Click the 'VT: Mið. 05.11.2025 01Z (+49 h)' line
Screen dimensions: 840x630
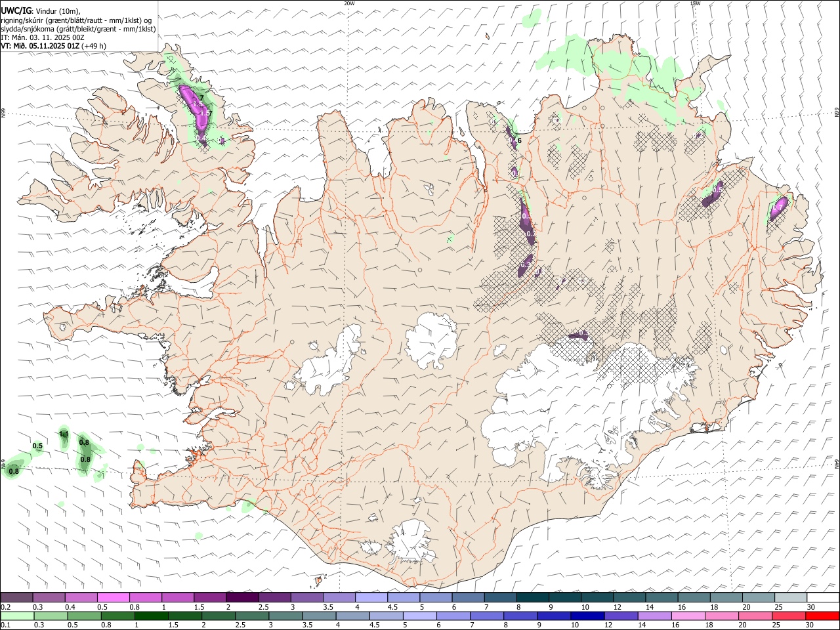[x=53, y=46]
